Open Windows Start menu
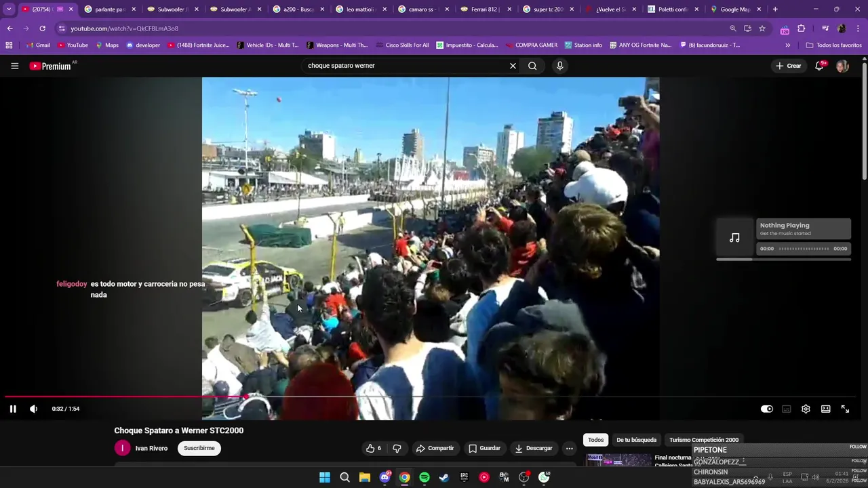Image resolution: width=868 pixels, height=488 pixels. (325, 477)
